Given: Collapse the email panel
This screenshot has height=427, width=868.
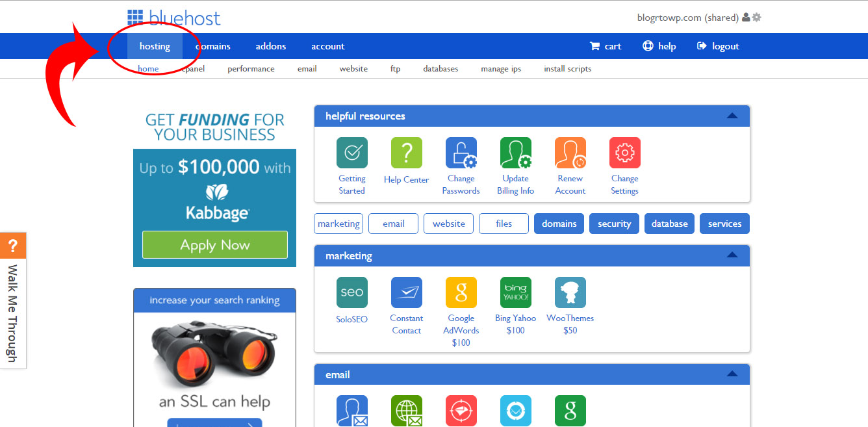Looking at the screenshot, I should click(732, 374).
